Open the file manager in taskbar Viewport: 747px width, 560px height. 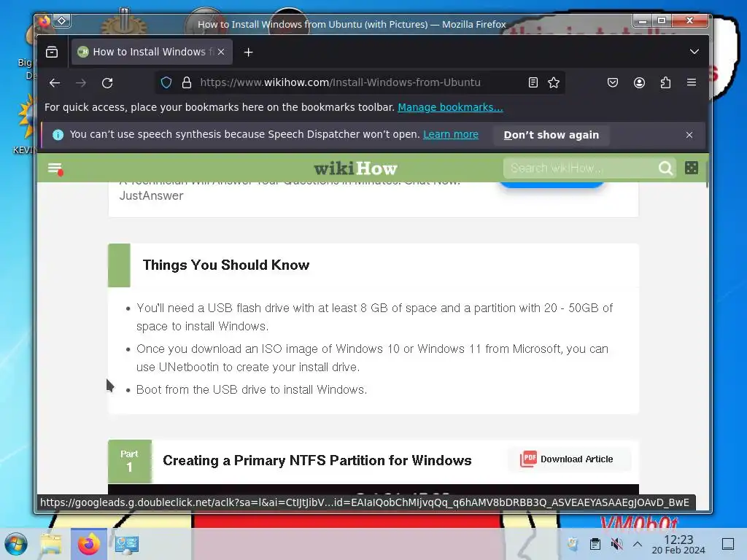(51, 544)
